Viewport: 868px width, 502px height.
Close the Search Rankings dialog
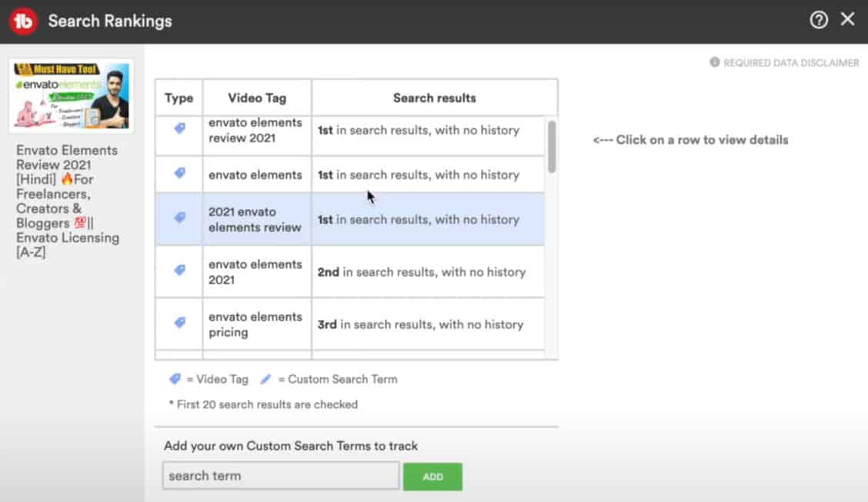pos(847,20)
